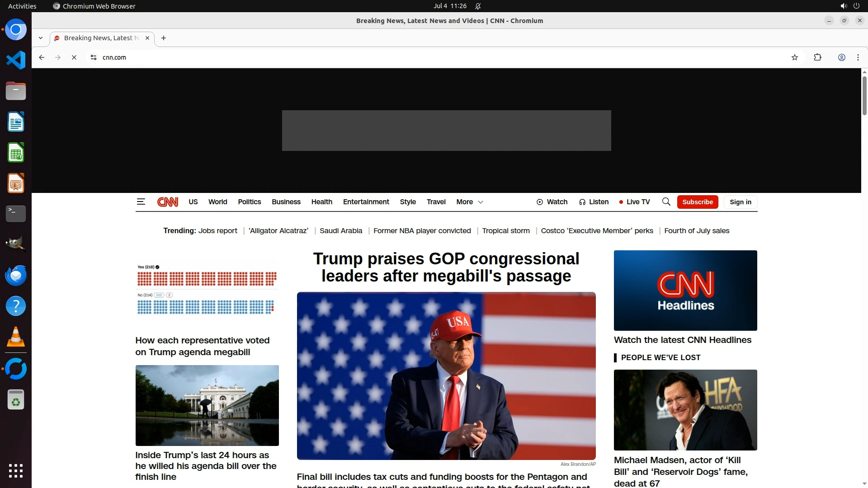Viewport: 868px width, 488px height.
Task: Open Politics section in navigation
Action: [249, 202]
